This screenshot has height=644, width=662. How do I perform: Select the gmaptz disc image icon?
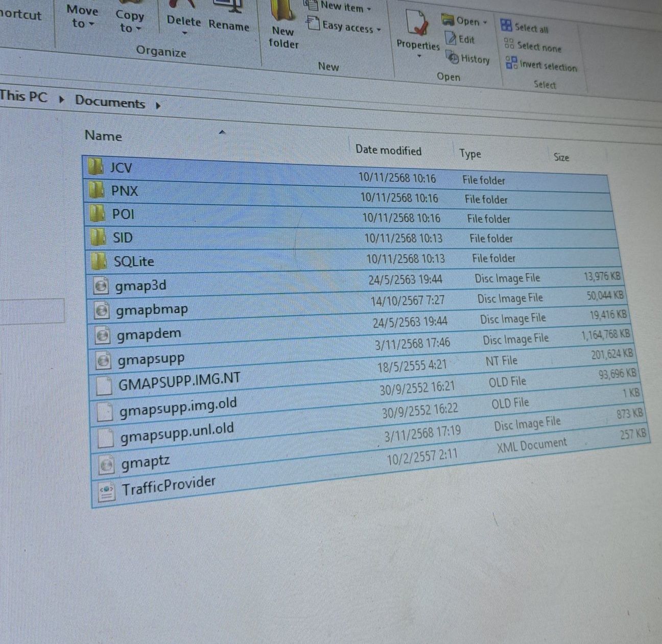[x=107, y=465]
